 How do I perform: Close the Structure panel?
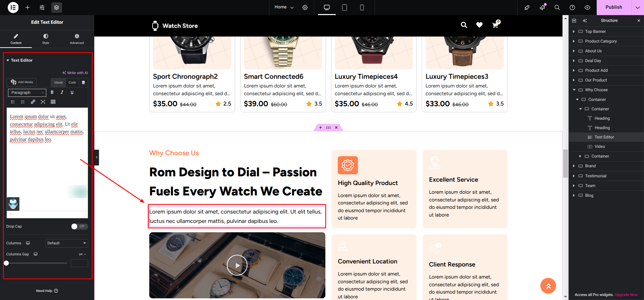(x=639, y=21)
